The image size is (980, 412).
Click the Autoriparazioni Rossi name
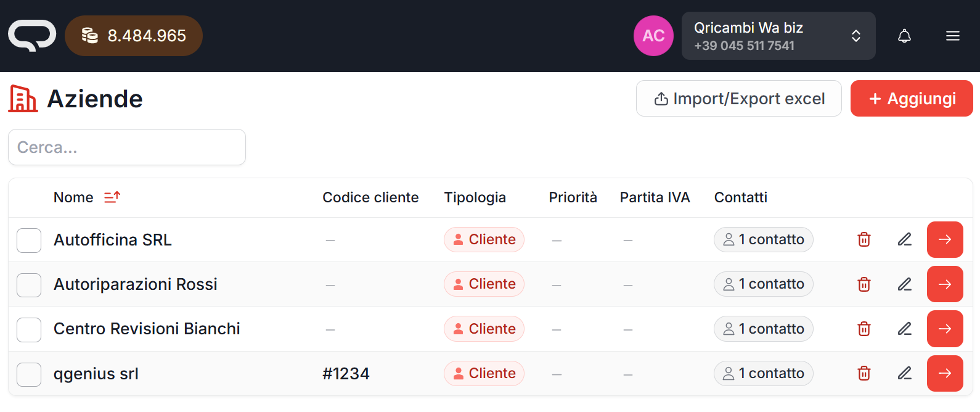pyautogui.click(x=136, y=284)
